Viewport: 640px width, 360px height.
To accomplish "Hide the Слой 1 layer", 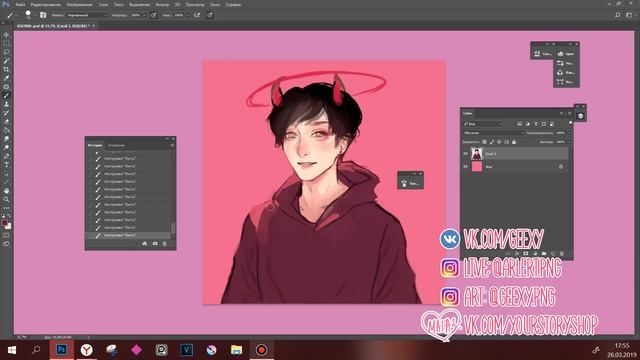I will 465,154.
